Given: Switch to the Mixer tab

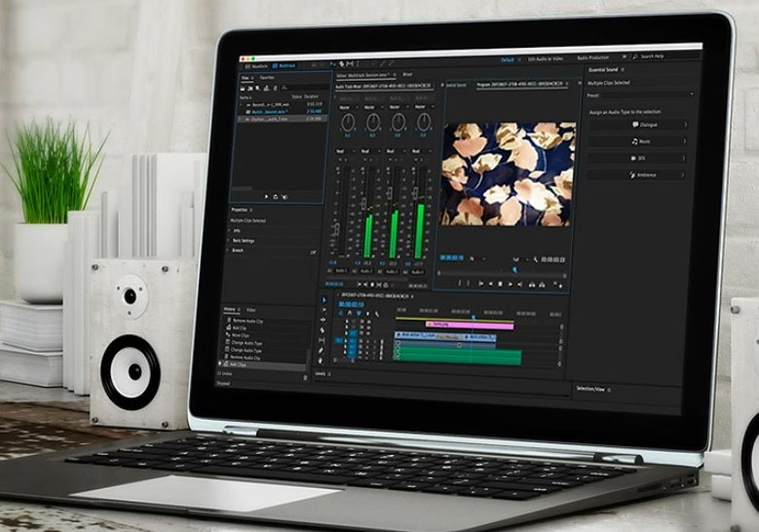Looking at the screenshot, I should coord(407,74).
